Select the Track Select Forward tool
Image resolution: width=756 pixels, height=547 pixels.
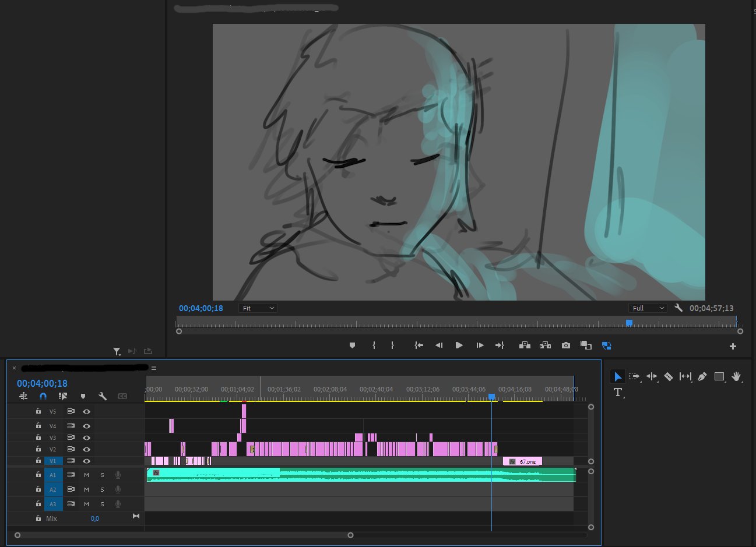(635, 377)
